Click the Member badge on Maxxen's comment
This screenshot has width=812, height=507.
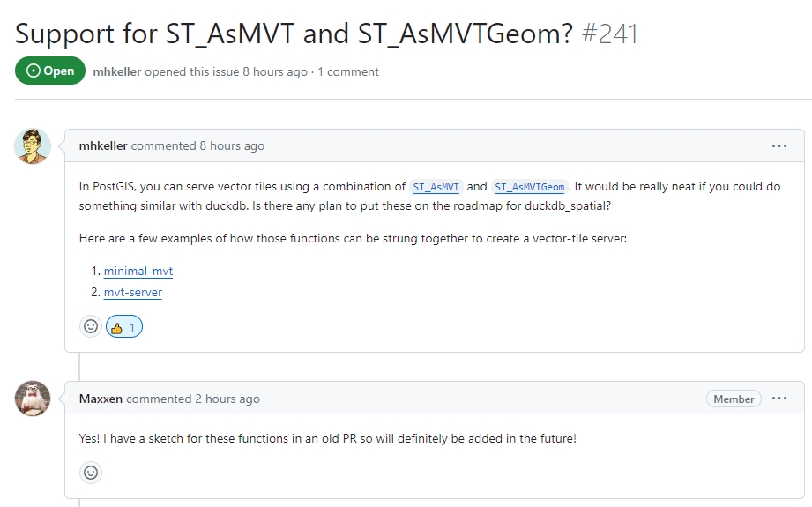click(734, 399)
